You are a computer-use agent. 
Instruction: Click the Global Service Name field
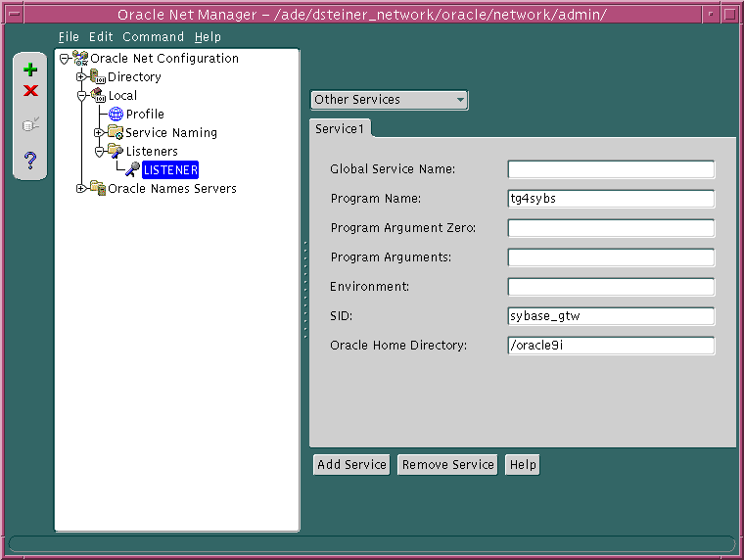pos(611,169)
